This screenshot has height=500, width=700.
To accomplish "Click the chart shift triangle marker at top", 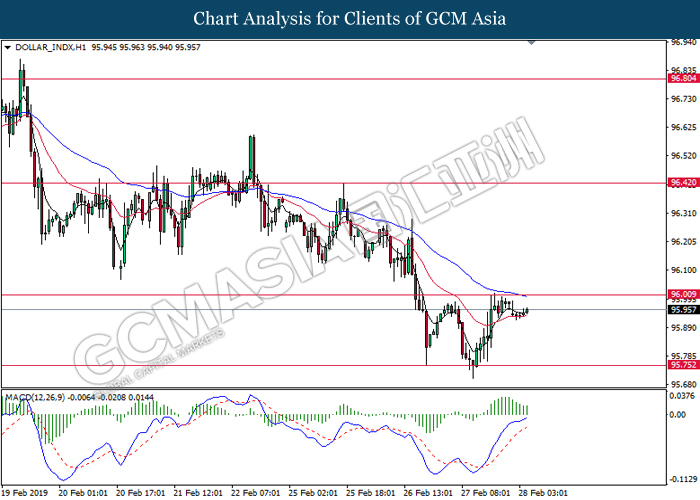I will [531, 42].
